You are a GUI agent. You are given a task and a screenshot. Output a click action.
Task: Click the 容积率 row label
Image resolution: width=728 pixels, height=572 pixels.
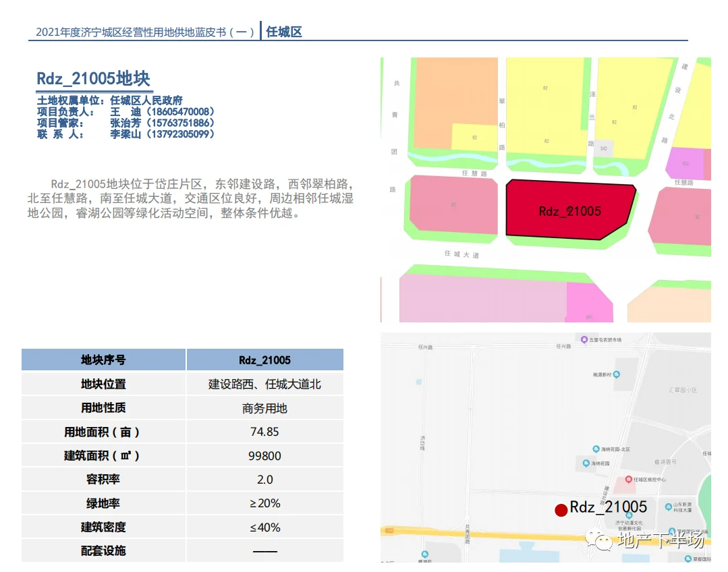point(103,479)
